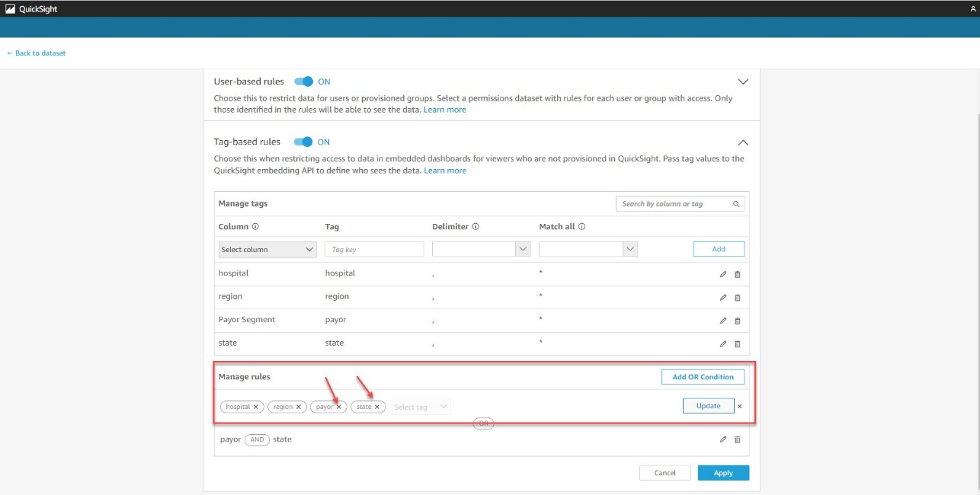The height and width of the screenshot is (495, 980).
Task: Edit the Payor Segment tag row
Action: coord(723,321)
